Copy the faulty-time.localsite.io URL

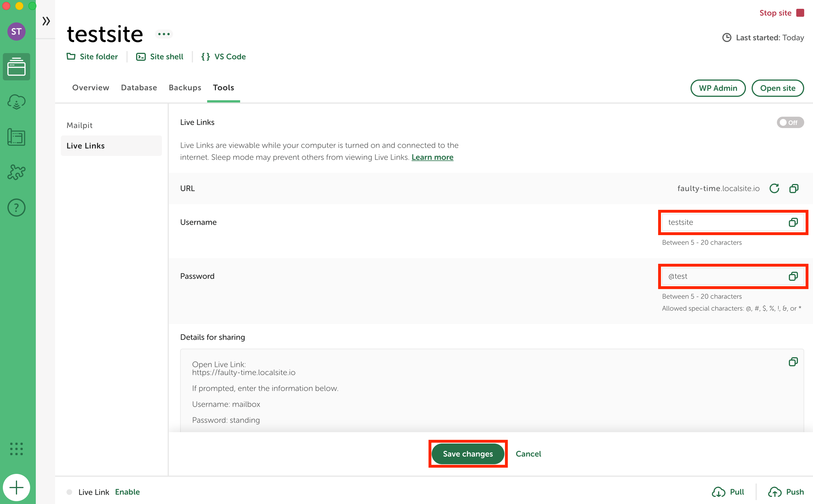(794, 189)
